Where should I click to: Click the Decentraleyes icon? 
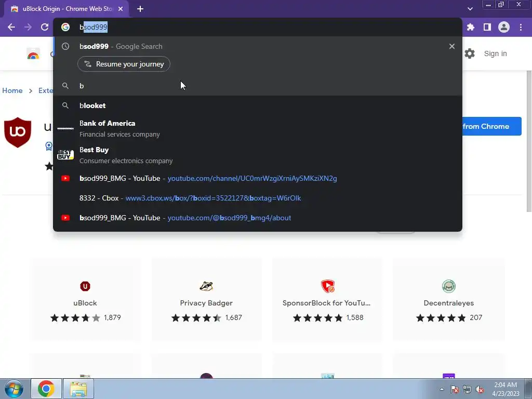coord(448,286)
